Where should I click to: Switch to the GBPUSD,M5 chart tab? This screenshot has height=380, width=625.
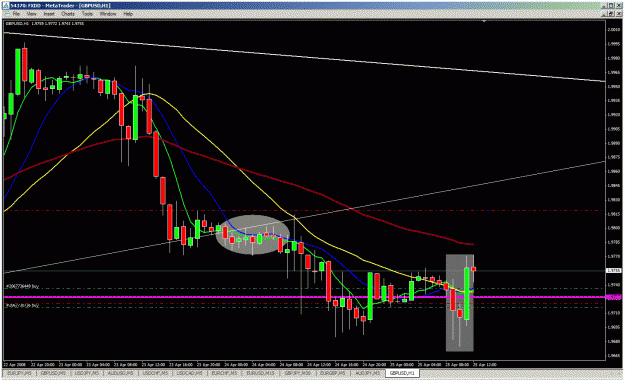(x=53, y=373)
